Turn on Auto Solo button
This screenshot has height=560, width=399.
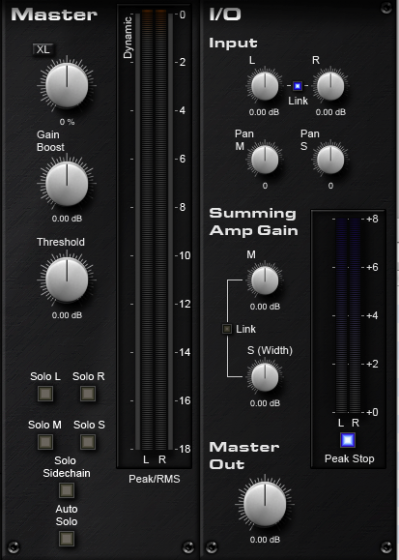click(67, 539)
